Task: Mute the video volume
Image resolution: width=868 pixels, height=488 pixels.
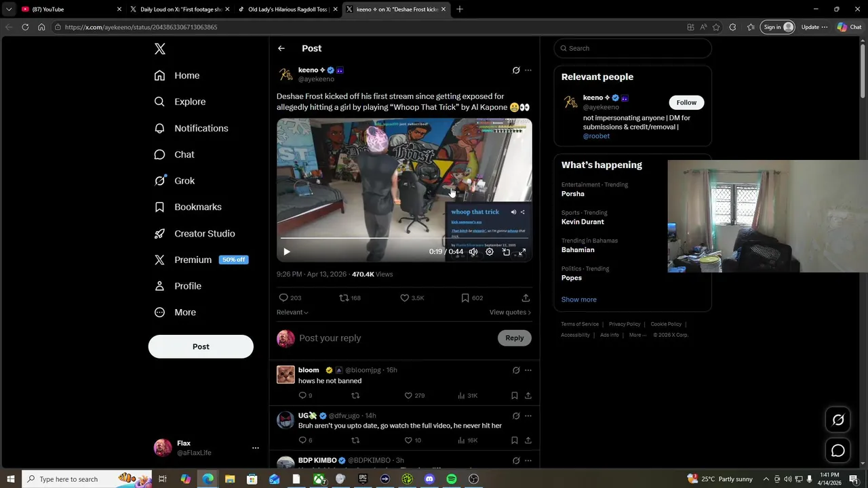Action: tap(473, 251)
